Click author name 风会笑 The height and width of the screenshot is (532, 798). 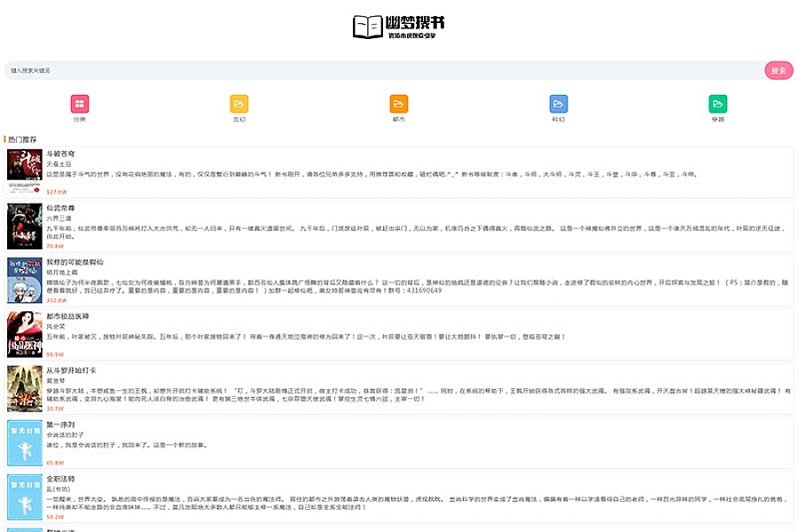[x=56, y=327]
